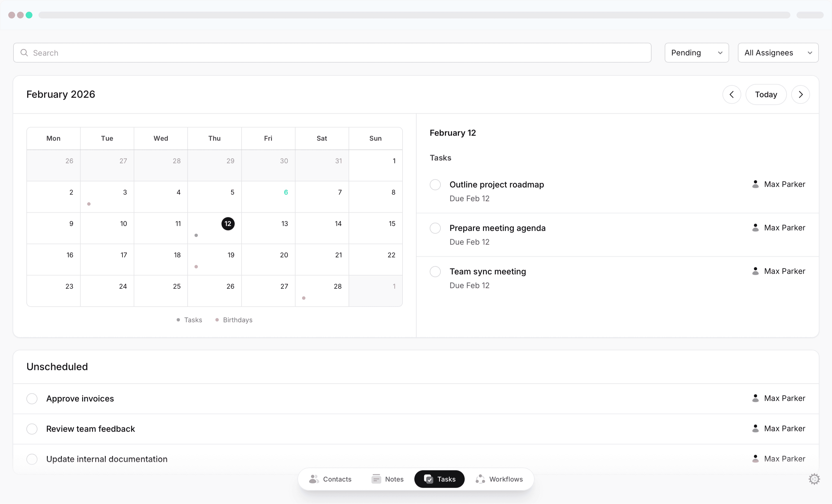Mark Outline project roadmap as complete
832x504 pixels.
435,184
